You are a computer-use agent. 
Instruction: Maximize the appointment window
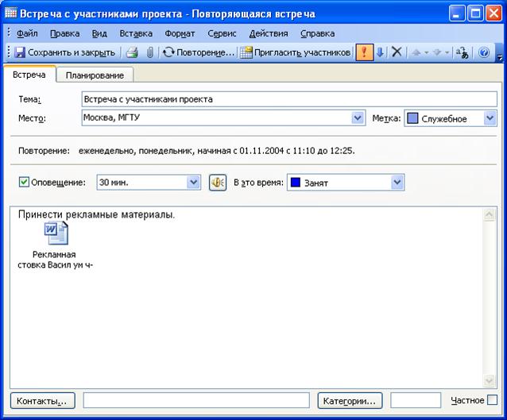coord(475,13)
